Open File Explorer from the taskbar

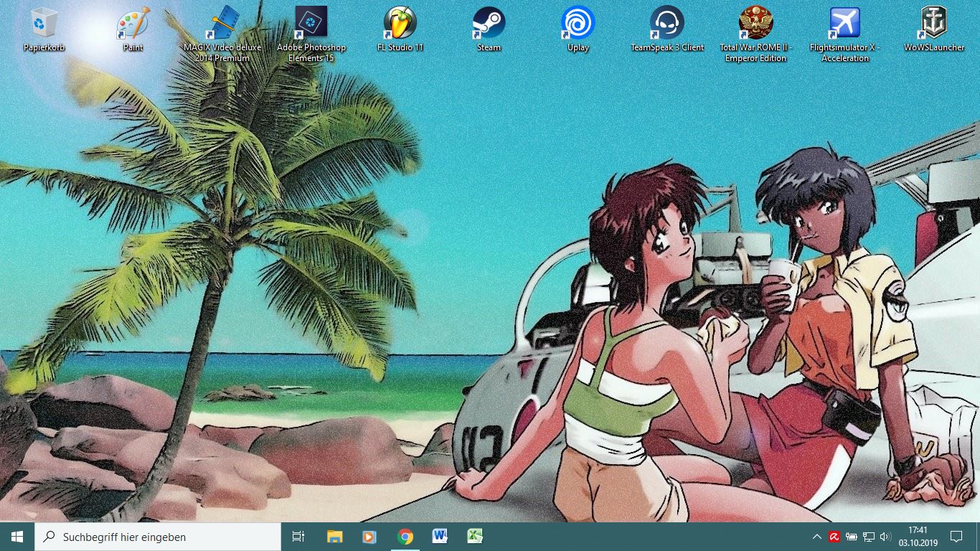click(334, 537)
